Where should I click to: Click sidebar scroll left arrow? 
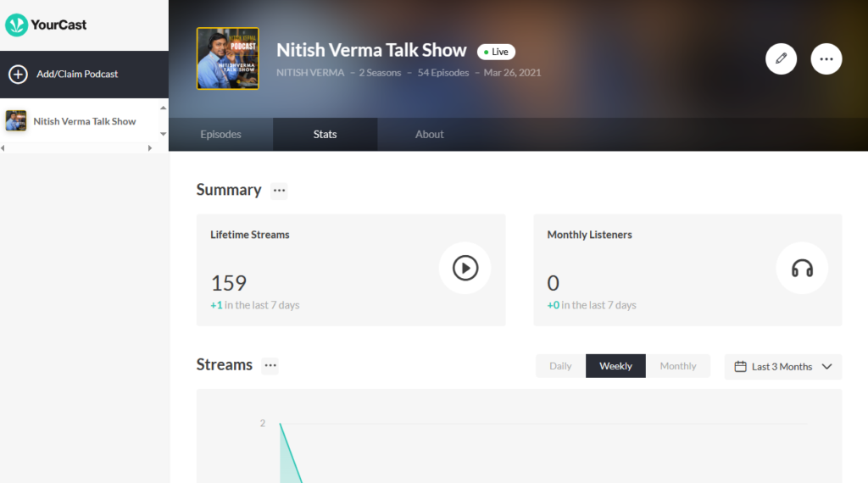pos(3,148)
